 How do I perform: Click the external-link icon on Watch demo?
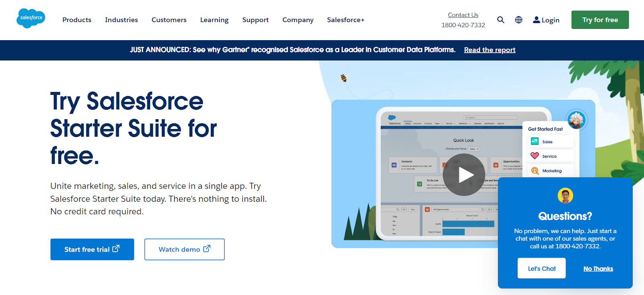(x=206, y=249)
